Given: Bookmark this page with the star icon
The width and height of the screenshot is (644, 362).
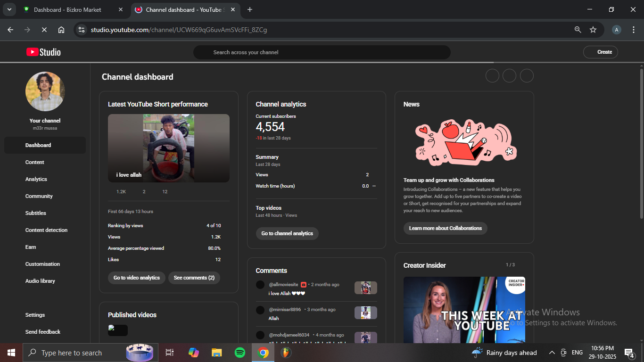Looking at the screenshot, I should (x=593, y=30).
